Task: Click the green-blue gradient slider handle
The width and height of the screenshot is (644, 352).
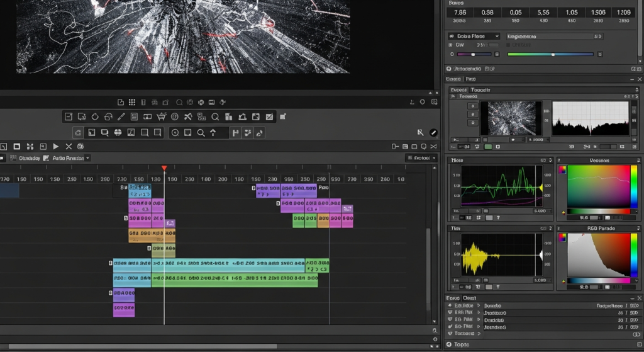Action: (553, 54)
